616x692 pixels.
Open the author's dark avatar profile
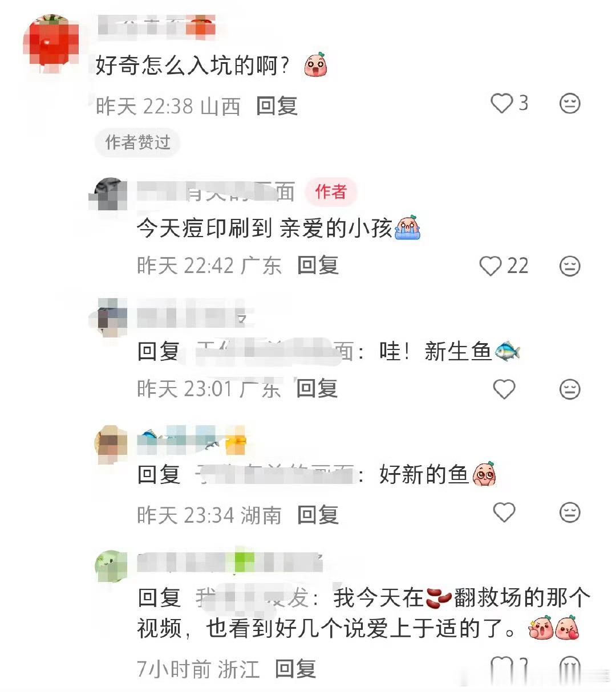click(111, 194)
